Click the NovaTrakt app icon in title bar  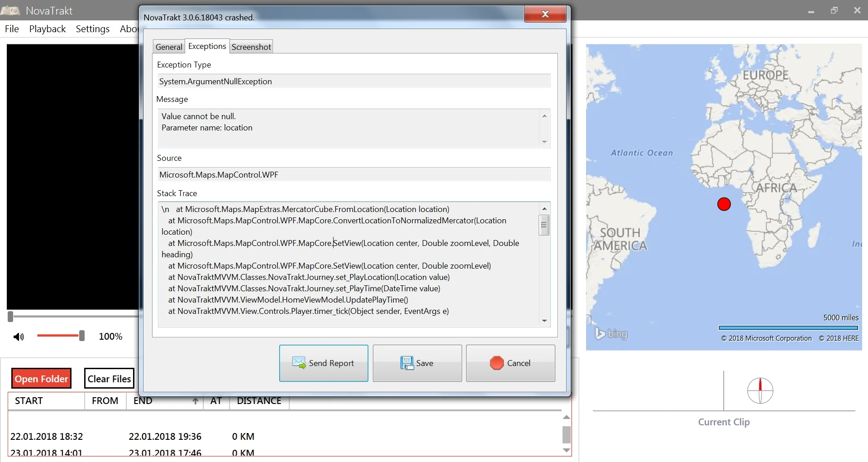click(10, 10)
